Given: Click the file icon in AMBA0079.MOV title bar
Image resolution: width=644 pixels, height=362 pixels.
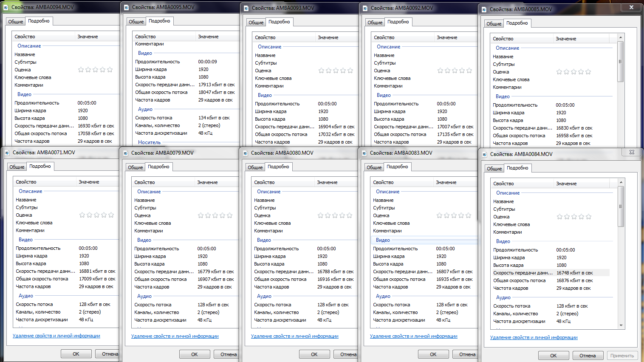Looking at the screenshot, I should coord(126,153).
